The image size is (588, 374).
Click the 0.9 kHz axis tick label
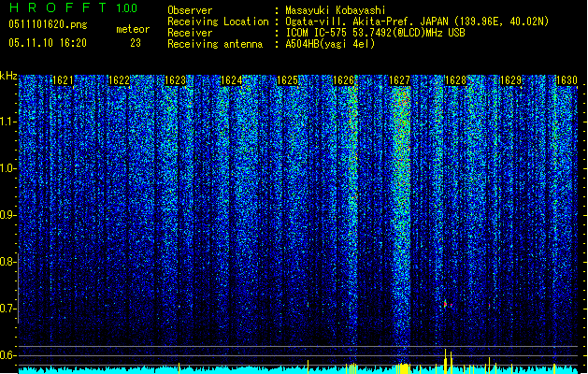(x=8, y=215)
